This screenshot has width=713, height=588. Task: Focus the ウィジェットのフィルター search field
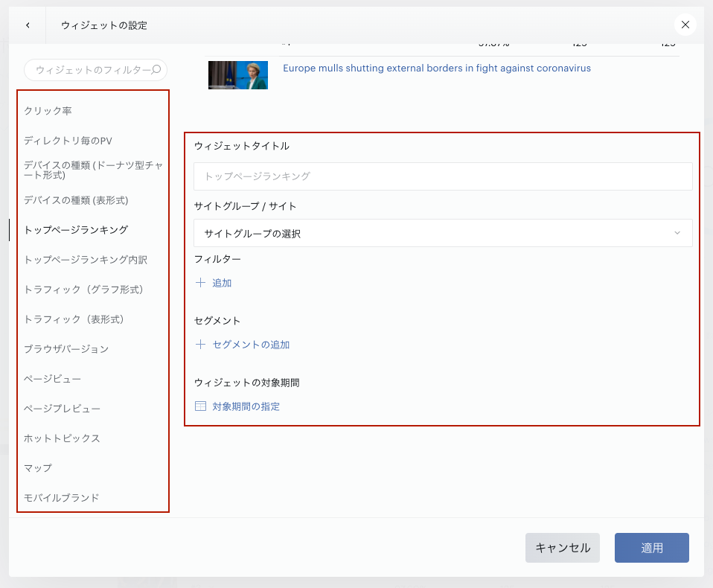coord(95,70)
